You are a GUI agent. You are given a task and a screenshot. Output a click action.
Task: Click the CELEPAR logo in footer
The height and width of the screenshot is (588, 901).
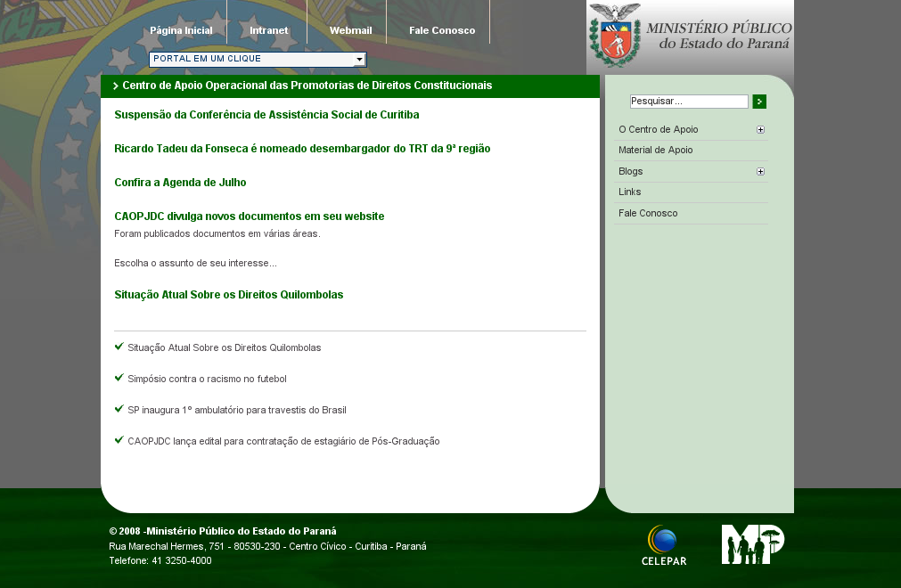click(664, 545)
